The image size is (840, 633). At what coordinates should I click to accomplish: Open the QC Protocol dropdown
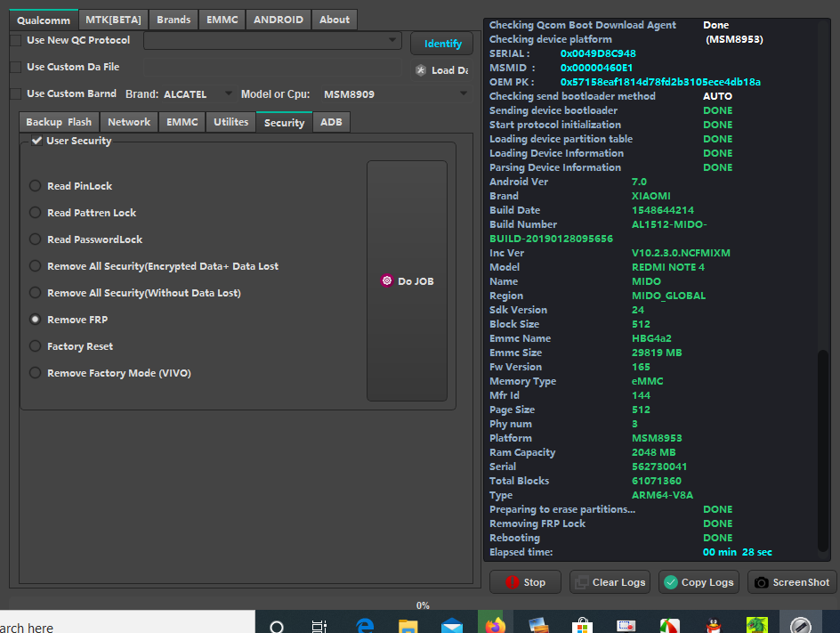[272, 40]
